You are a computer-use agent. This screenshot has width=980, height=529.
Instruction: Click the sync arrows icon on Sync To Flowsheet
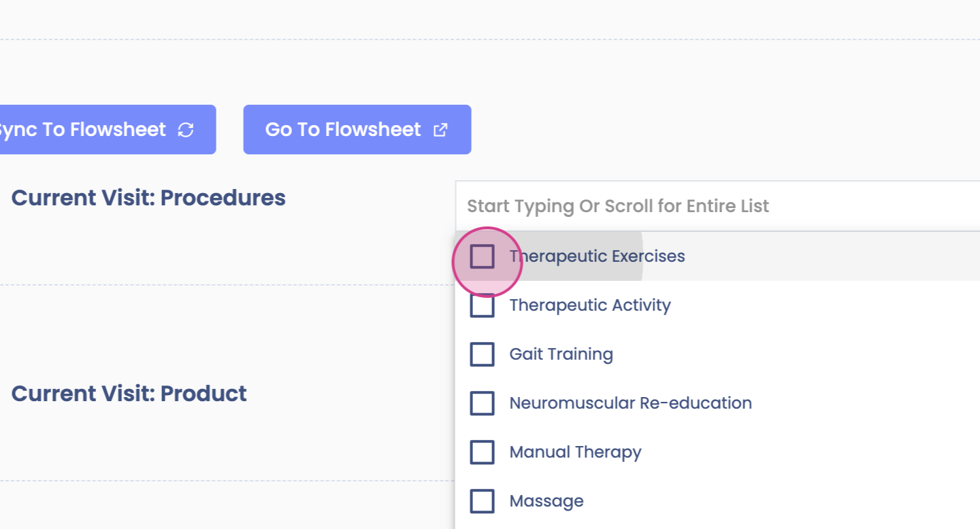[185, 130]
